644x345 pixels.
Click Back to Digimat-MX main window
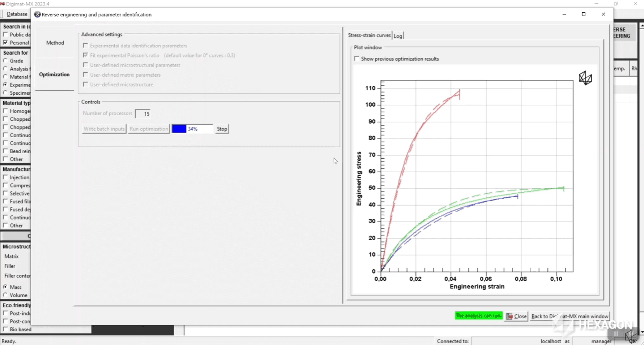click(570, 316)
